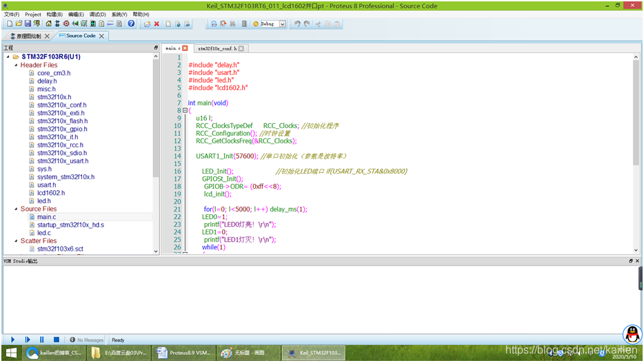Open the Bill of Materials icon
Image resolution: width=644 pixels, height=363 pixels.
coord(101,24)
